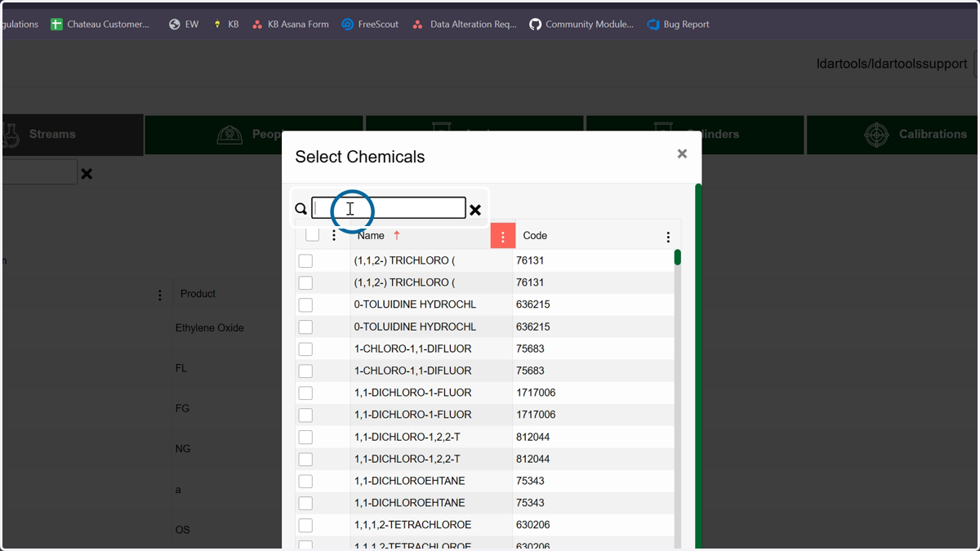
Task: Check the first 1-CHLORO-1,1-DIFLUOR row checkbox
Action: pyautogui.click(x=305, y=349)
